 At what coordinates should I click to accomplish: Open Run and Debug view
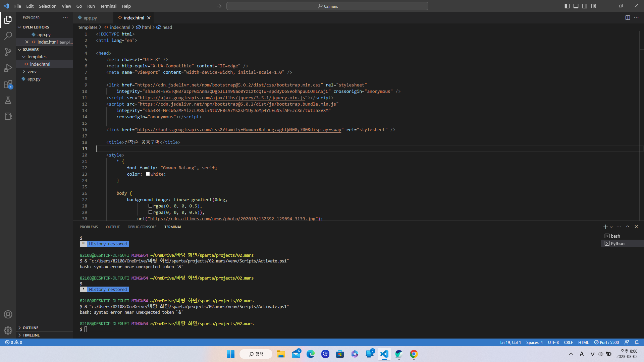click(x=8, y=68)
